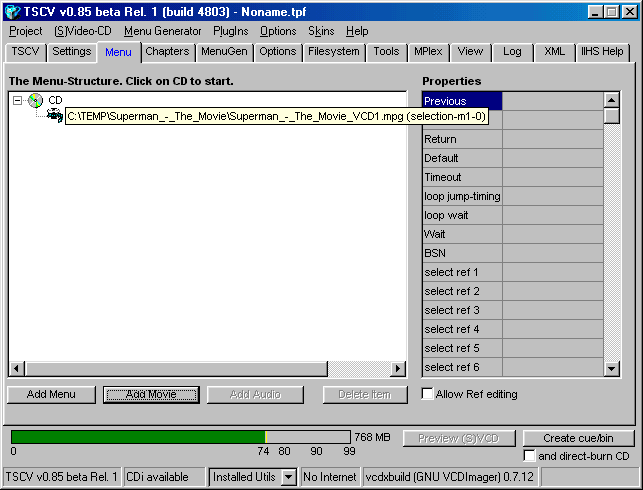Open the Skins menu
643x490 pixels.
click(321, 31)
